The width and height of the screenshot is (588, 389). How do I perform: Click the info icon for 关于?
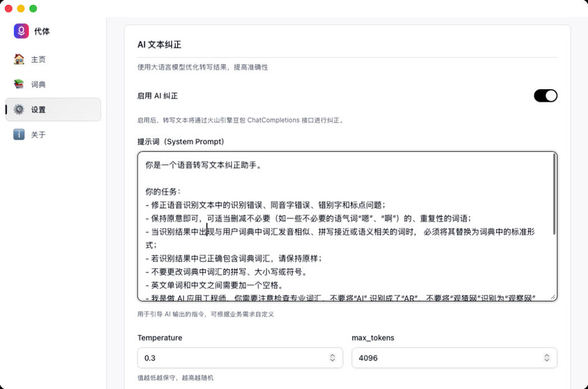tap(19, 135)
